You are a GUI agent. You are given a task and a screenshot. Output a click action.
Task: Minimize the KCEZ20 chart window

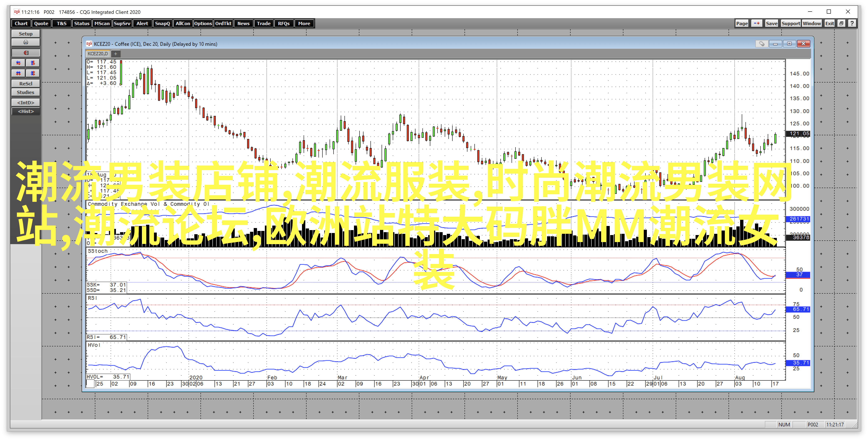pyautogui.click(x=775, y=44)
